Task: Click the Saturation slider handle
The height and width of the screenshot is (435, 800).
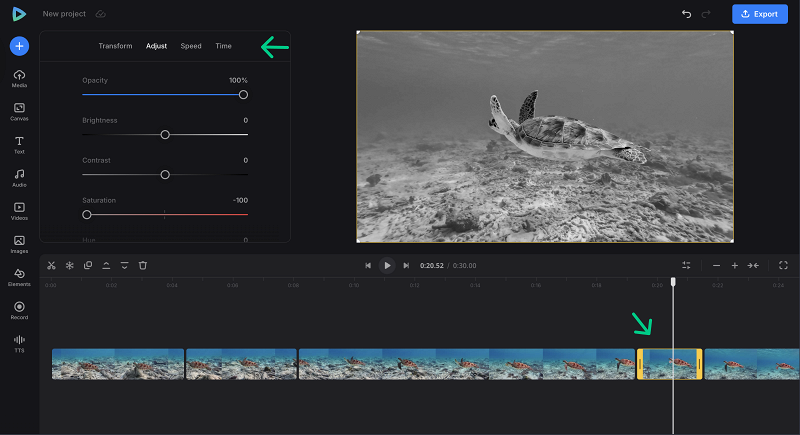Action: (x=87, y=215)
